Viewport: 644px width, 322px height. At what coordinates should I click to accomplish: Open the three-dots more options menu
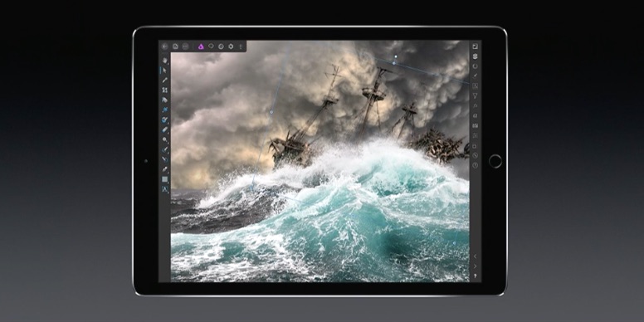(x=241, y=46)
